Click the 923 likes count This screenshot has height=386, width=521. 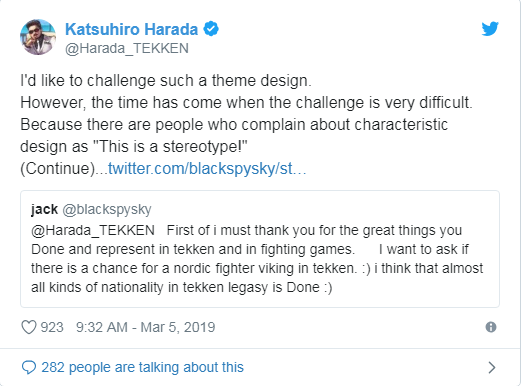point(52,327)
